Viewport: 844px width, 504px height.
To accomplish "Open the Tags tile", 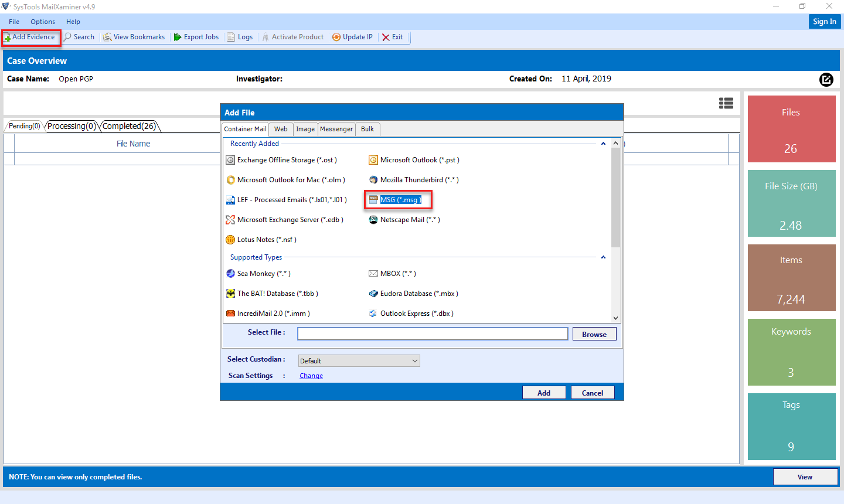I will point(792,427).
